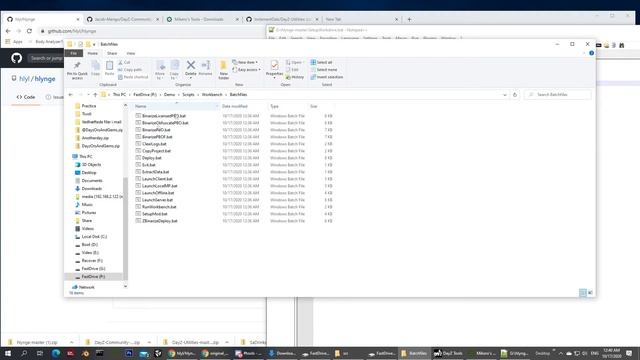Reload the Chrome page
Screen dimensions: 640x360
[29, 31]
